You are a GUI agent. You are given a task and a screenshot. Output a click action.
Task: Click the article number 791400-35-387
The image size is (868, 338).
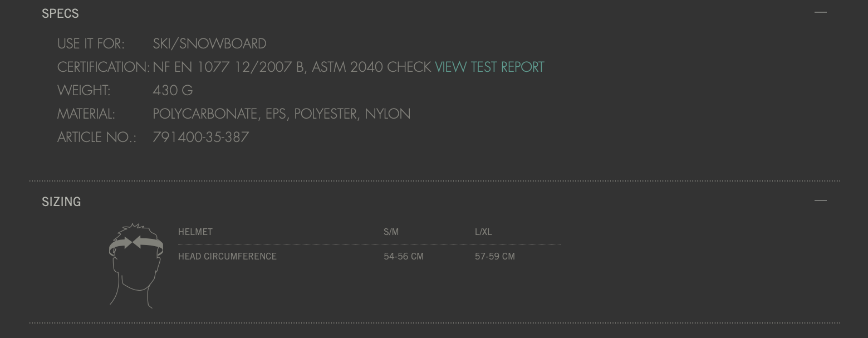[x=201, y=137]
